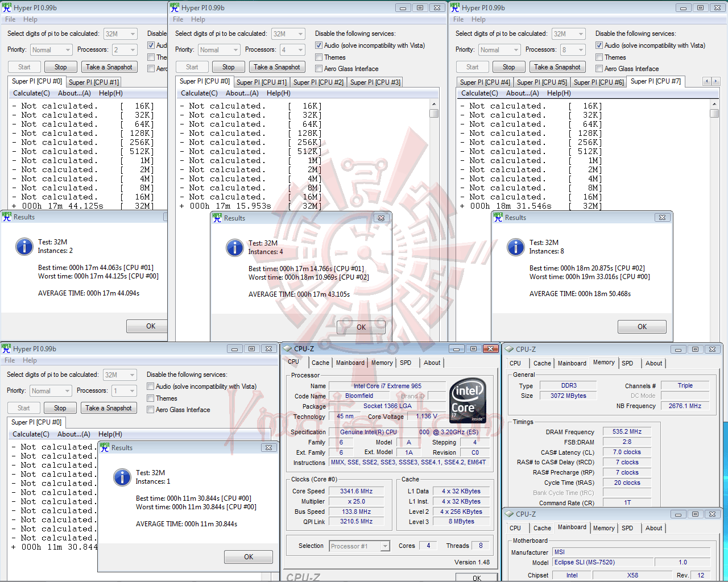Open the SPD tab in the CPU-Z Processor window
Viewport: 728px width, 582px height.
[406, 363]
